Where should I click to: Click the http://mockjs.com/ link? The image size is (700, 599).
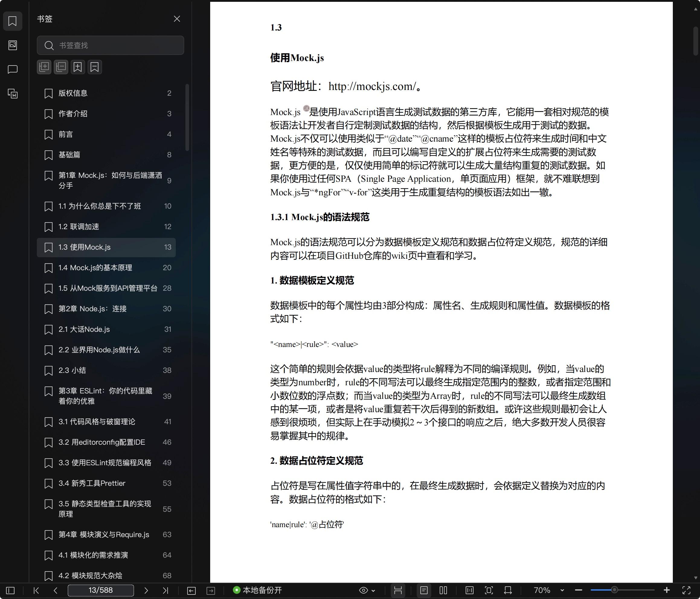click(x=372, y=86)
